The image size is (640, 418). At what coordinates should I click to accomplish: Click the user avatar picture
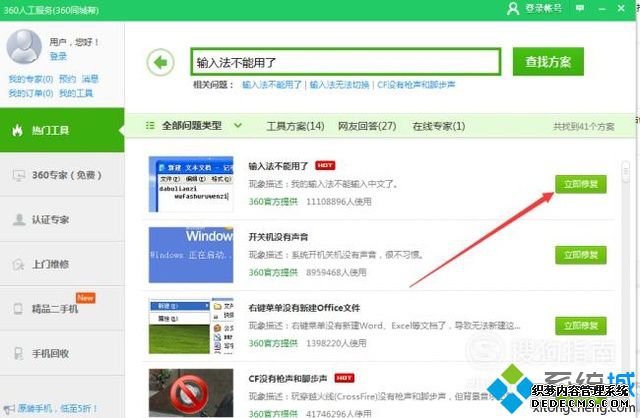tap(24, 46)
